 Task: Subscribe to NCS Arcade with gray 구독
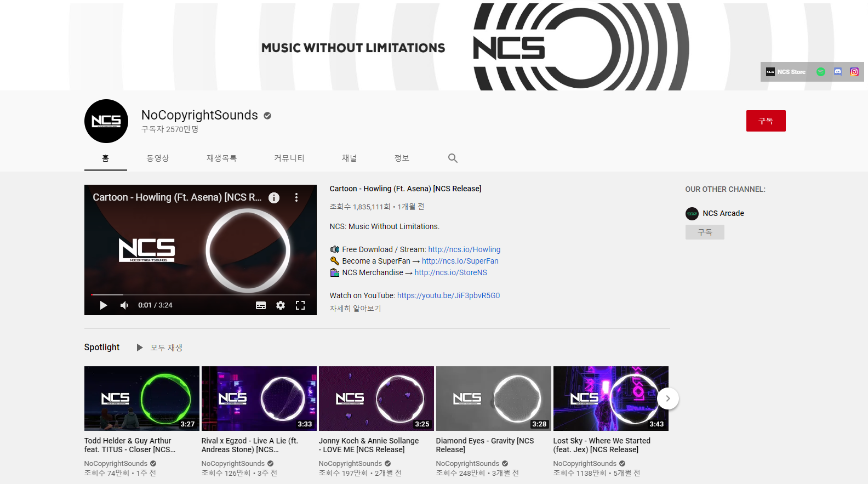click(705, 232)
